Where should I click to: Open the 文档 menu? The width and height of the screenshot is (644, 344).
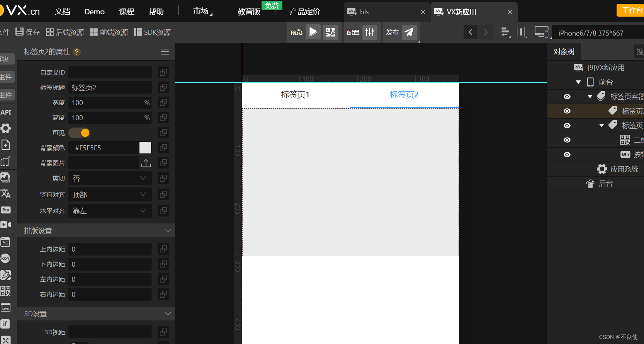tap(63, 12)
